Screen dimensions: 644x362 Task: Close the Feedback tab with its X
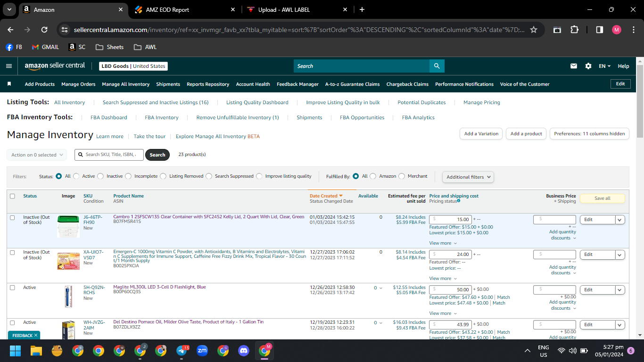[x=36, y=335]
